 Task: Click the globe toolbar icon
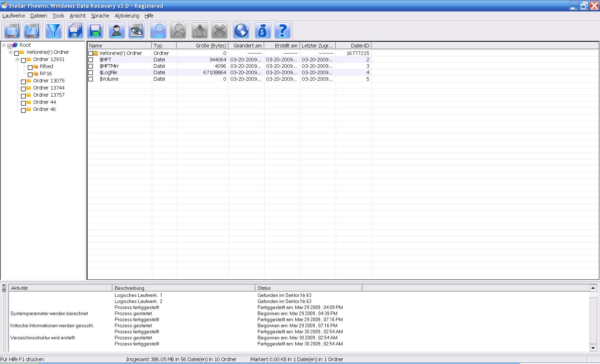(x=241, y=31)
